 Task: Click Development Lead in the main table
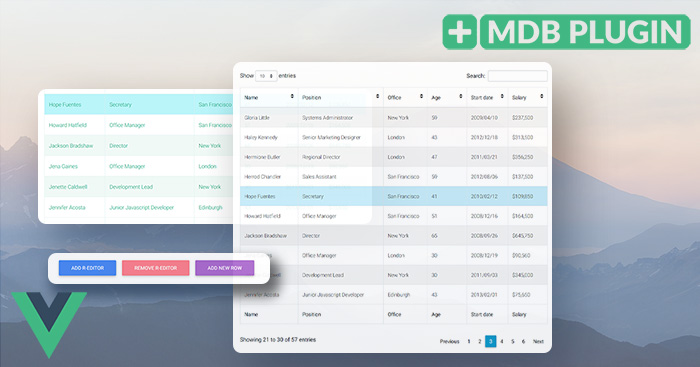pos(323,275)
